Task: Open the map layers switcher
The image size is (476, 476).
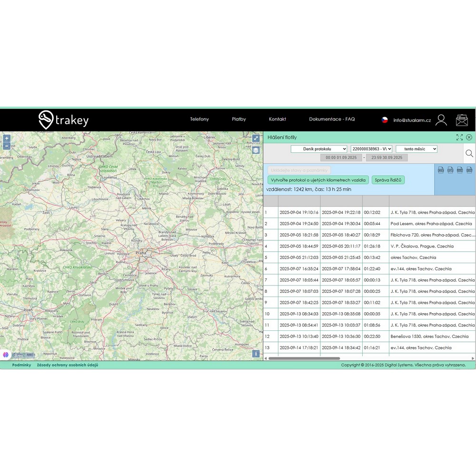Action: coord(256,150)
